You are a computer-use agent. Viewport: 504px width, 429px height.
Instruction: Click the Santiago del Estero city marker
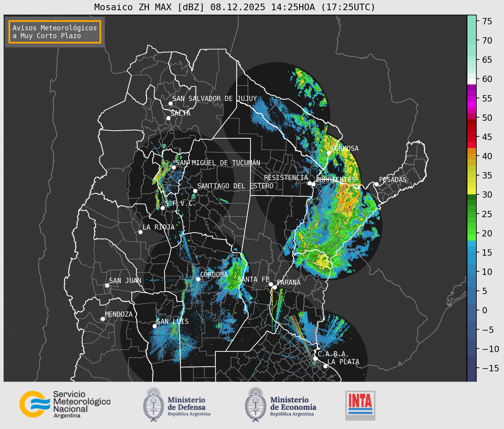tap(195, 191)
